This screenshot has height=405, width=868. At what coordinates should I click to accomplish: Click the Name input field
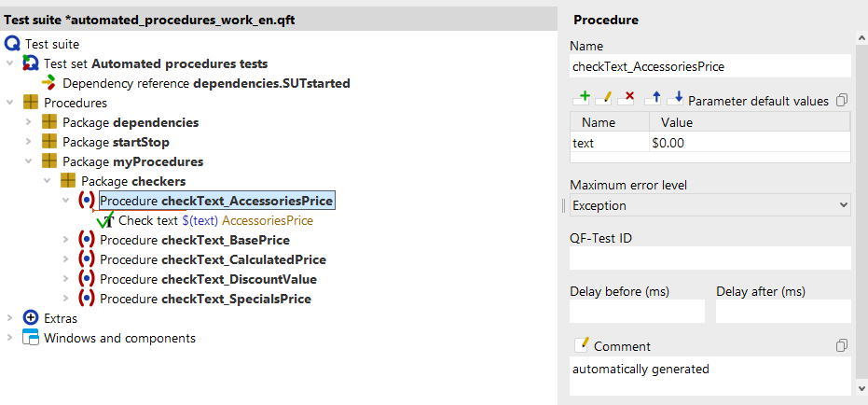click(x=710, y=66)
